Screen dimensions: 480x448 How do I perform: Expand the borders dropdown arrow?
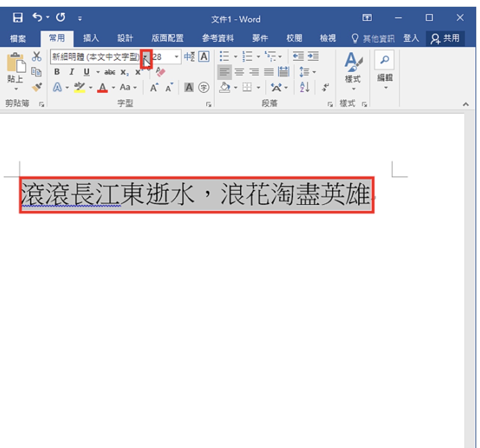point(258,88)
